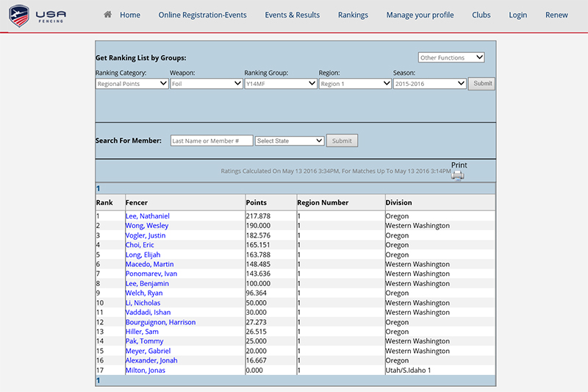Select the ratings calculated timestamp text

tap(336, 171)
